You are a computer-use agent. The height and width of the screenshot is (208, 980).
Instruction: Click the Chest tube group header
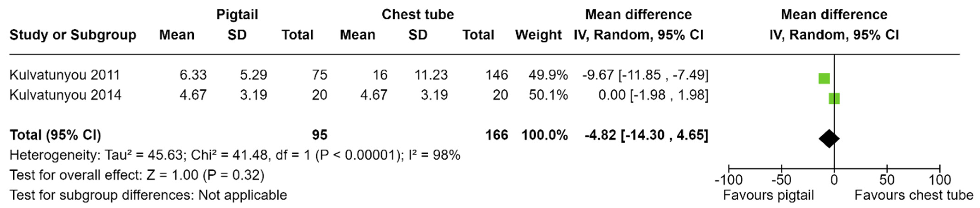418,14
